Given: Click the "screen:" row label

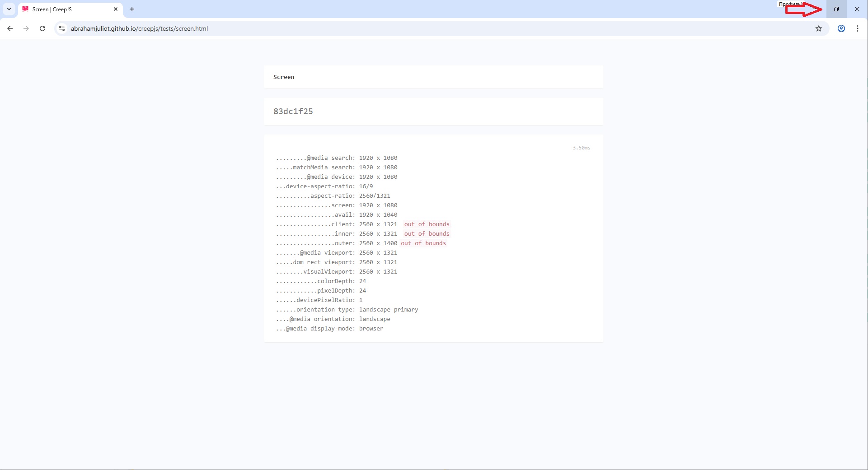Looking at the screenshot, I should 343,205.
